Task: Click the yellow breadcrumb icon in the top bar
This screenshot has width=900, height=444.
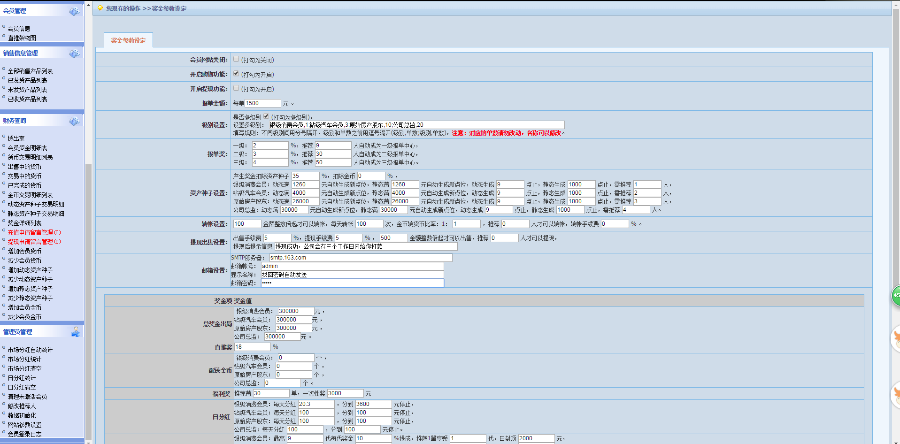Action: [99, 7]
